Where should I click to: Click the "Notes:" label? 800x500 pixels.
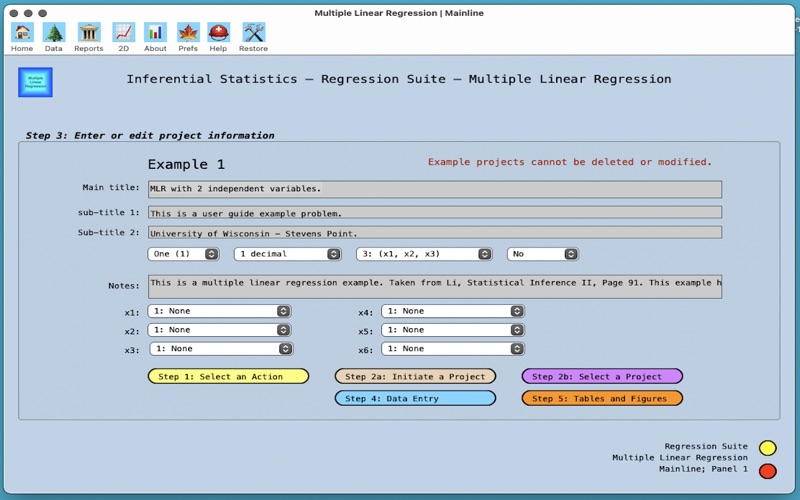[123, 286]
